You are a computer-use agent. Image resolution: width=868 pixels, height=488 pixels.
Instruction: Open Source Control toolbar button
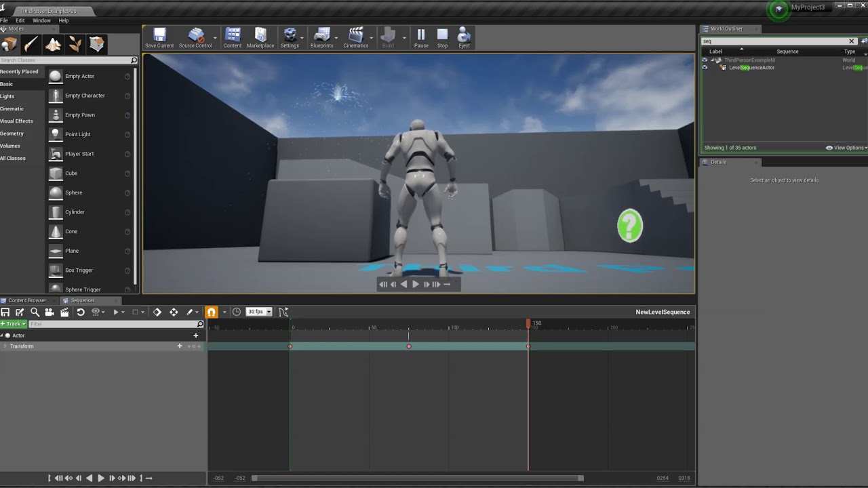(195, 38)
